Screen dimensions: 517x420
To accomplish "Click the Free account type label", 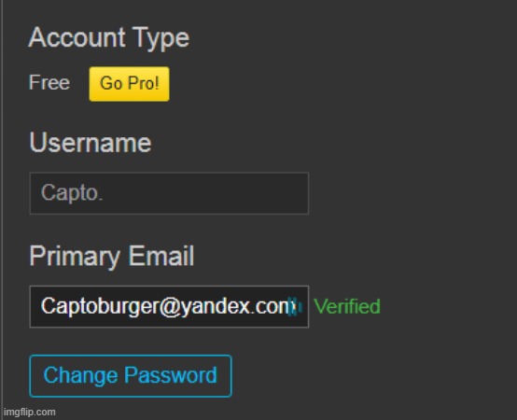I will coord(49,82).
